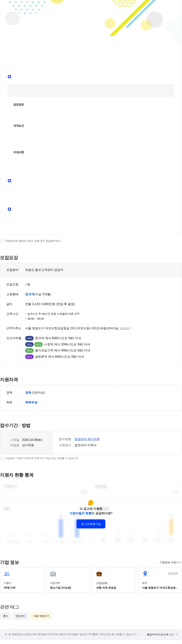The width and height of the screenshot is (182, 644).
Task: Click the 잡코리아 이력서 text
Action: (86, 445)
